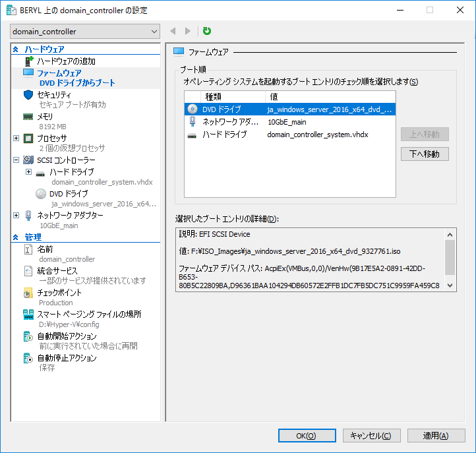Click the OK(O) button
The width and height of the screenshot is (476, 453).
(x=307, y=436)
